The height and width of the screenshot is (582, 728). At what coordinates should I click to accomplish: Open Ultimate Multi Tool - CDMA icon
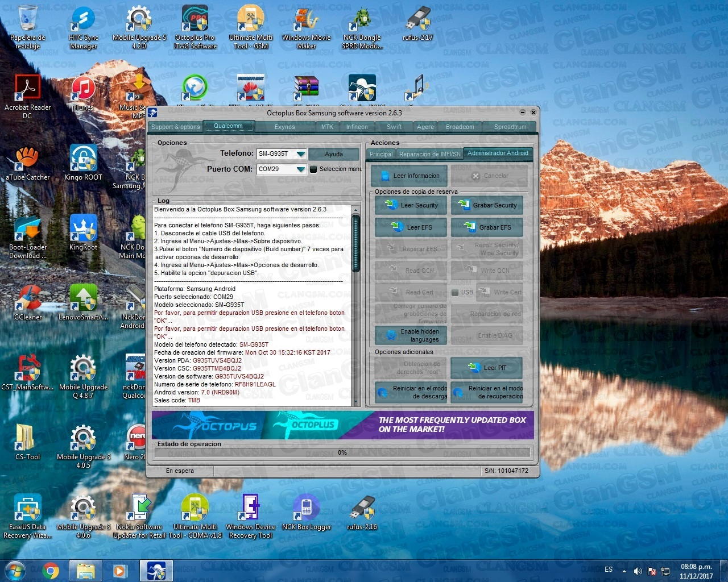tap(195, 516)
